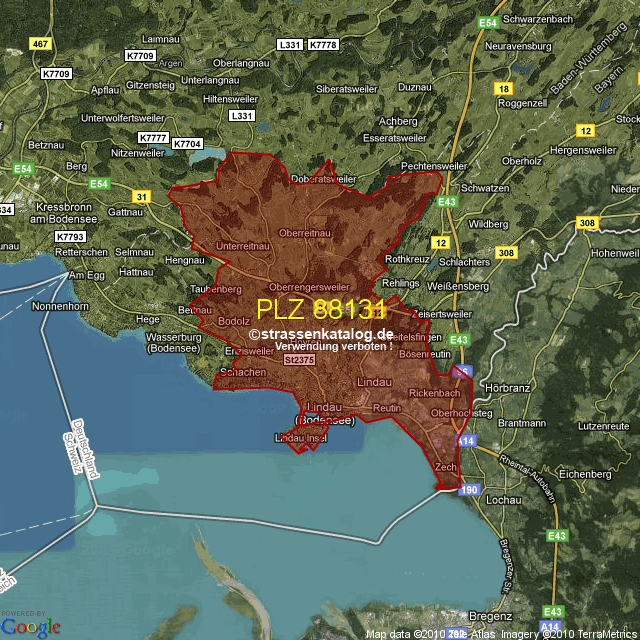Select the PLZ 88131 region label
This screenshot has width=640, height=640.
321,309
